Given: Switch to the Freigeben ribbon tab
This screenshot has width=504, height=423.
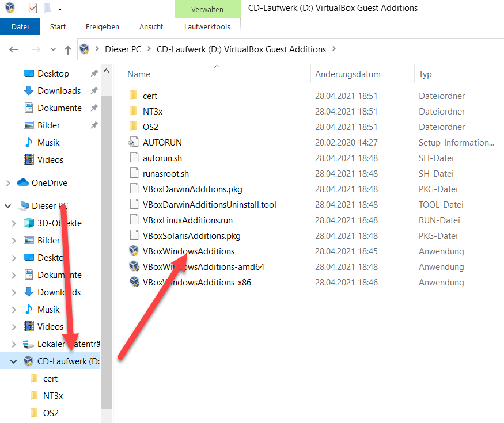Looking at the screenshot, I should [102, 26].
